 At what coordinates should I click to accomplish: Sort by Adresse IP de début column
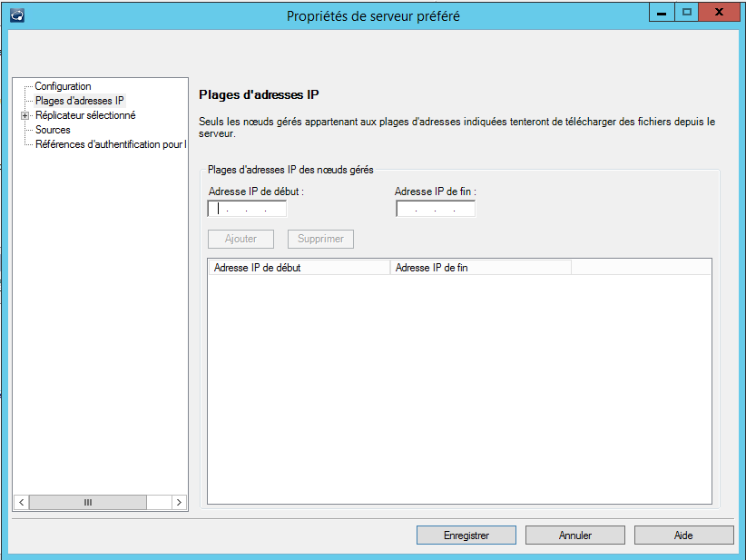(299, 268)
